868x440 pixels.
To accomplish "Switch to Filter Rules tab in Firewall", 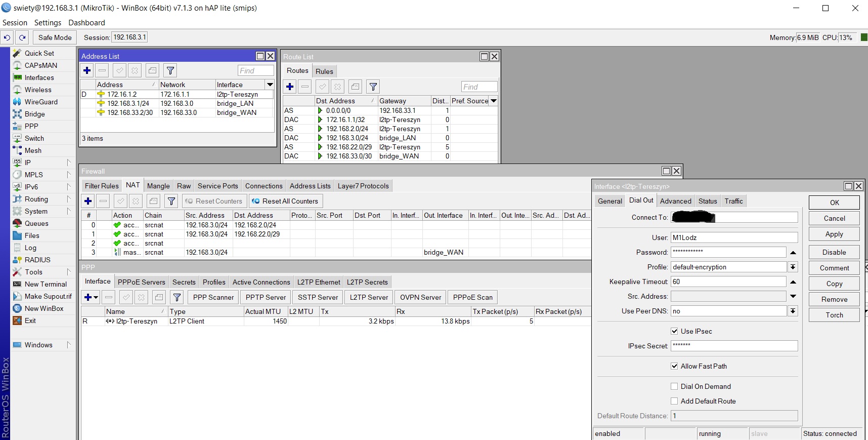I will point(102,186).
